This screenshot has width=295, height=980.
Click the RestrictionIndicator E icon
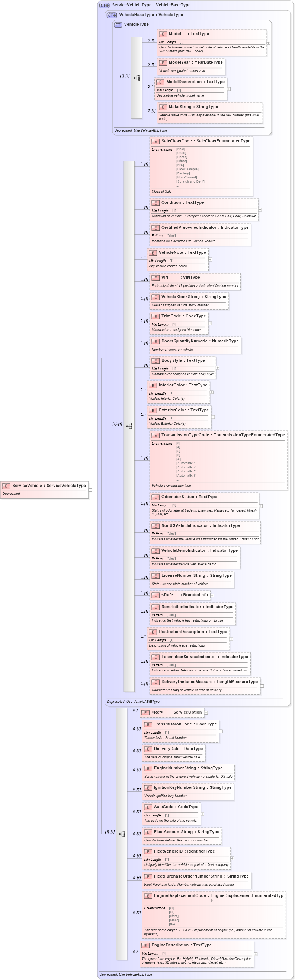click(155, 607)
